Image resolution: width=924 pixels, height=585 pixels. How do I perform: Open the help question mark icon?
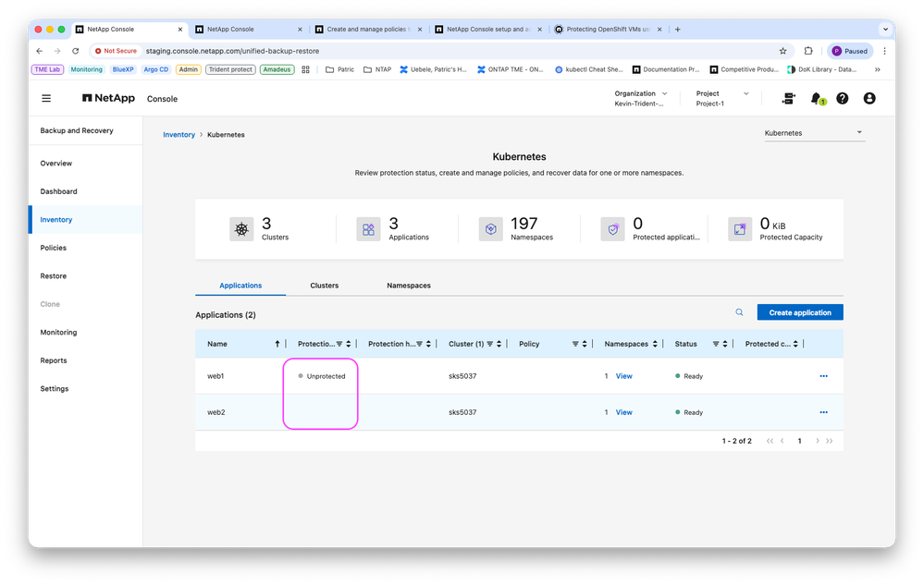tap(842, 98)
